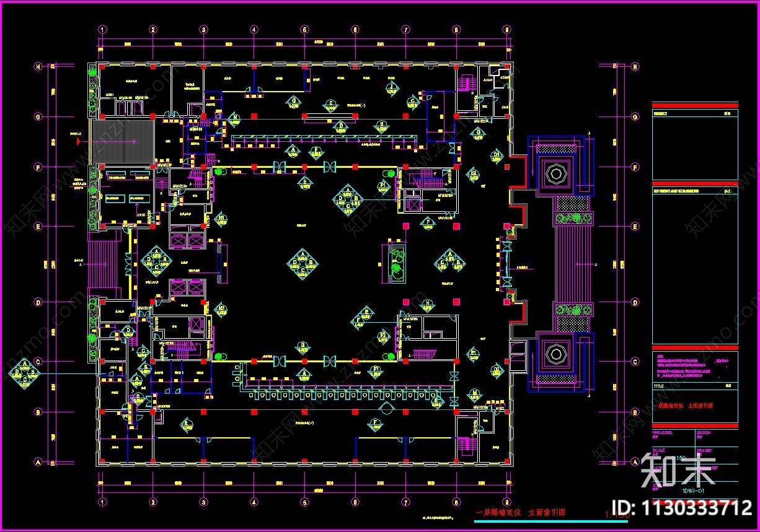The image size is (760, 532).
Task: Select the red entrance arrow on the west side
Action: [78, 141]
